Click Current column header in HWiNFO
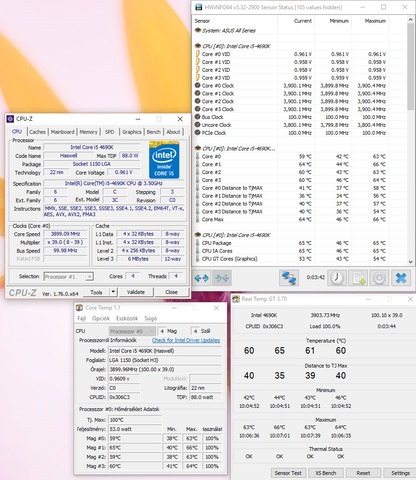416x480 pixels. [303, 21]
